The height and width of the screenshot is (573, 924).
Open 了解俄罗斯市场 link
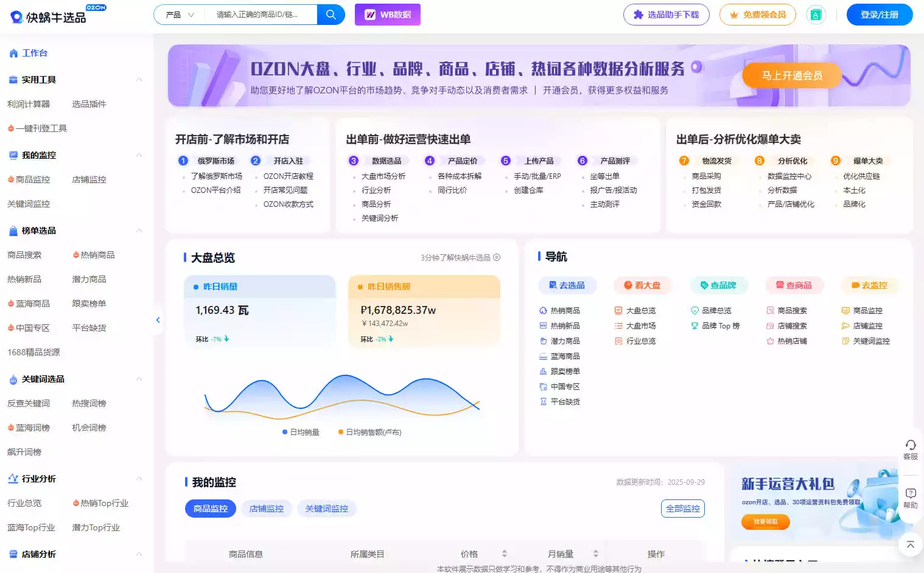coord(217,176)
